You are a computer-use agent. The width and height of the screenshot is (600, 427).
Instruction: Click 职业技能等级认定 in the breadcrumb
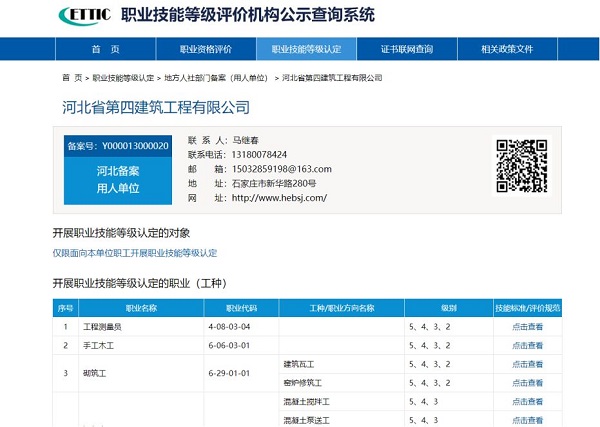(123, 78)
